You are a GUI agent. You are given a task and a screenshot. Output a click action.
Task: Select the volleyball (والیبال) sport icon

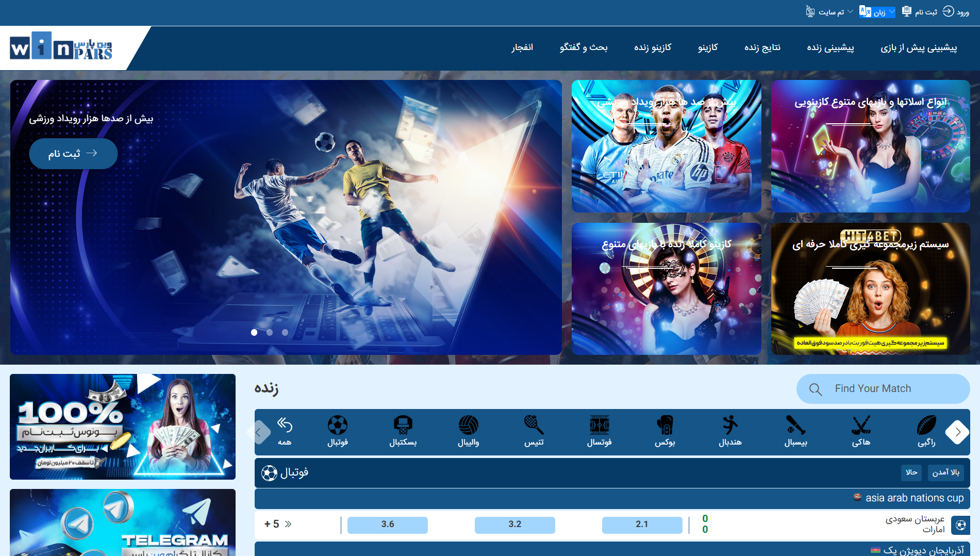pos(469,425)
